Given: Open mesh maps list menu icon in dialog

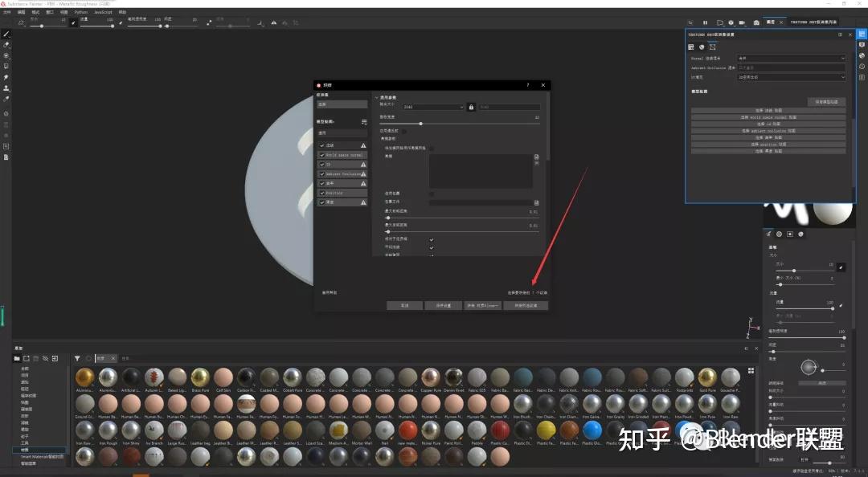Looking at the screenshot, I should coord(364,122).
